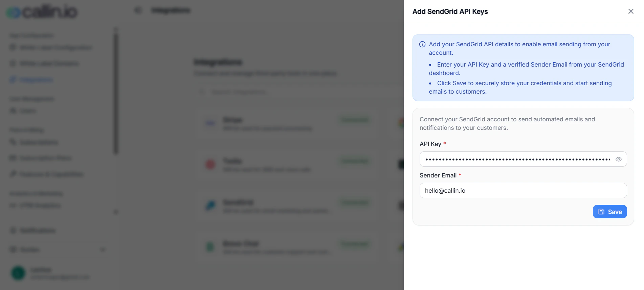Click the UTM Analytics sidebar icon
The height and width of the screenshot is (290, 644).
[x=13, y=205]
